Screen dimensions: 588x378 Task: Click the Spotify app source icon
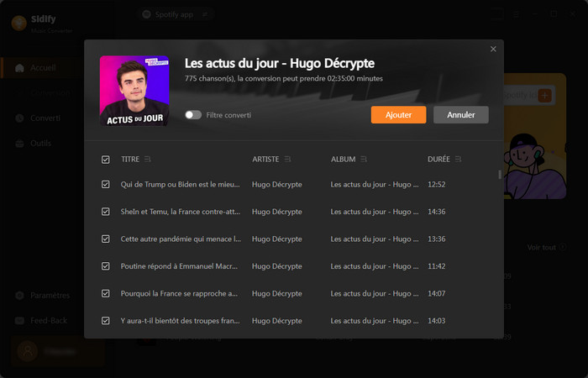coord(147,14)
